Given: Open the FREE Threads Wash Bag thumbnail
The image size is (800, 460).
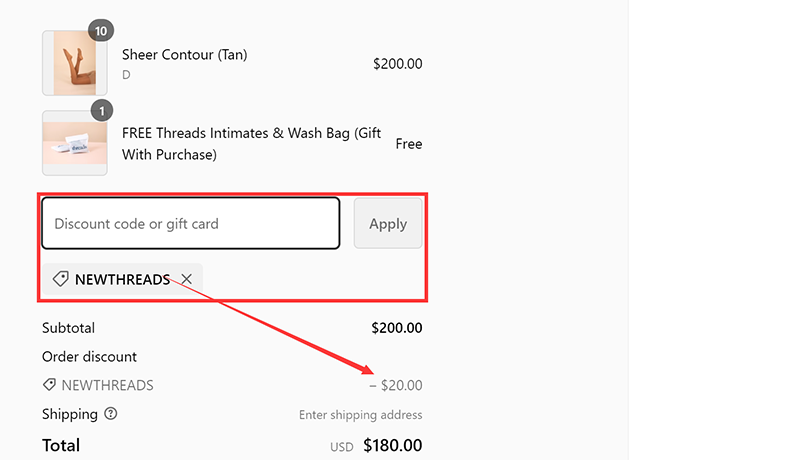Looking at the screenshot, I should pyautogui.click(x=74, y=143).
